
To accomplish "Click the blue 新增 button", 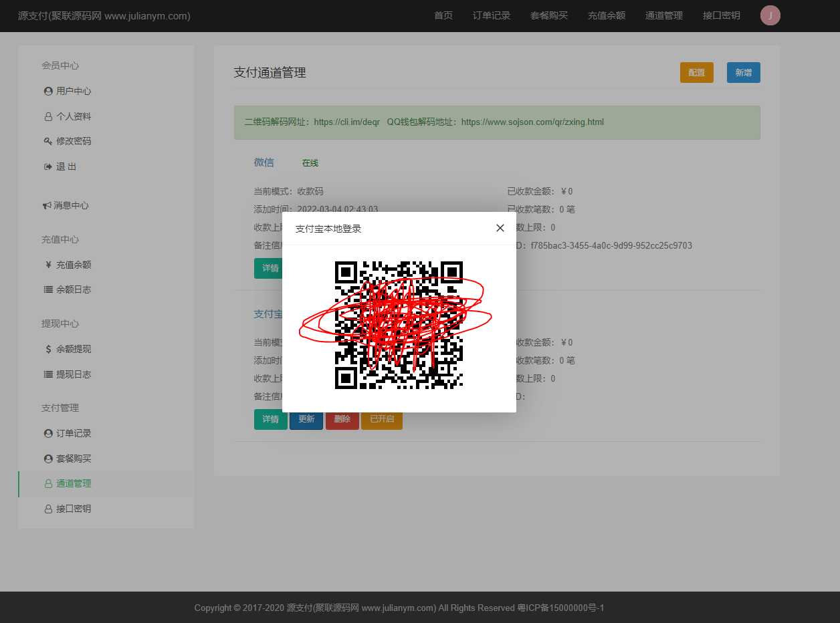I will 744,72.
